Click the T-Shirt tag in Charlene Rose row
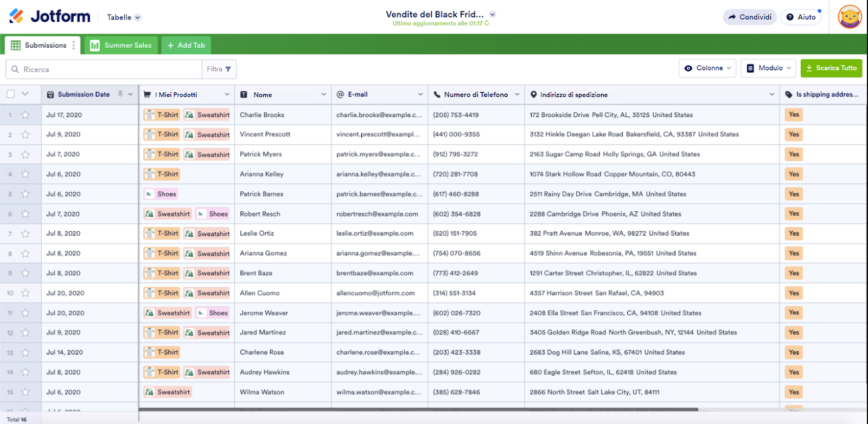Viewport: 868px width, 424px height. click(162, 352)
